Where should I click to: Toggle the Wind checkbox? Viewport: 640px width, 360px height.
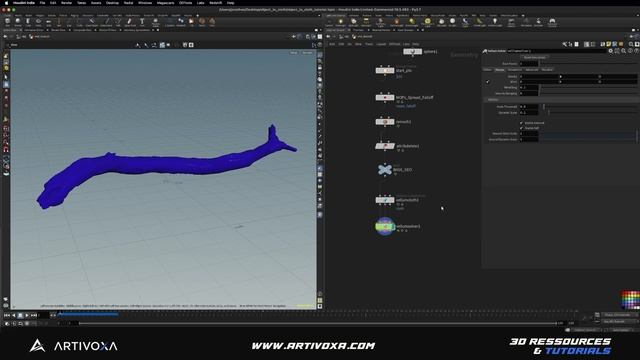pyautogui.click(x=487, y=82)
